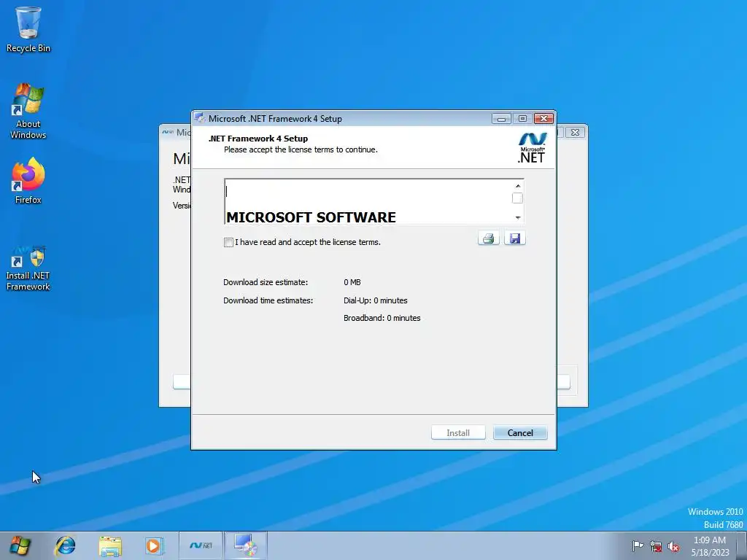Viewport: 747px width, 560px height.
Task: Click the license scrollbar thumb
Action: point(517,198)
